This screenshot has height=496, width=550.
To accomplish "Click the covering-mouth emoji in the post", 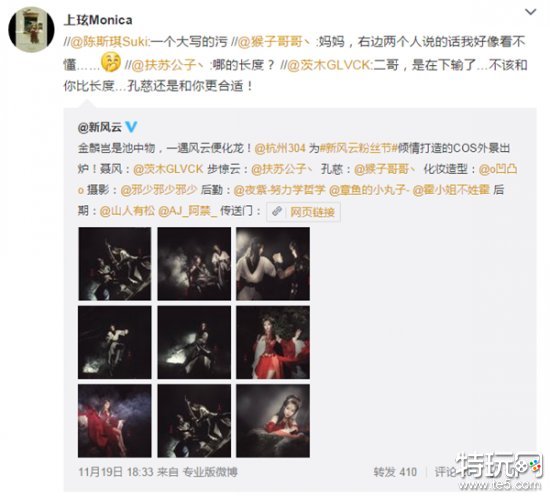I will tap(111, 62).
